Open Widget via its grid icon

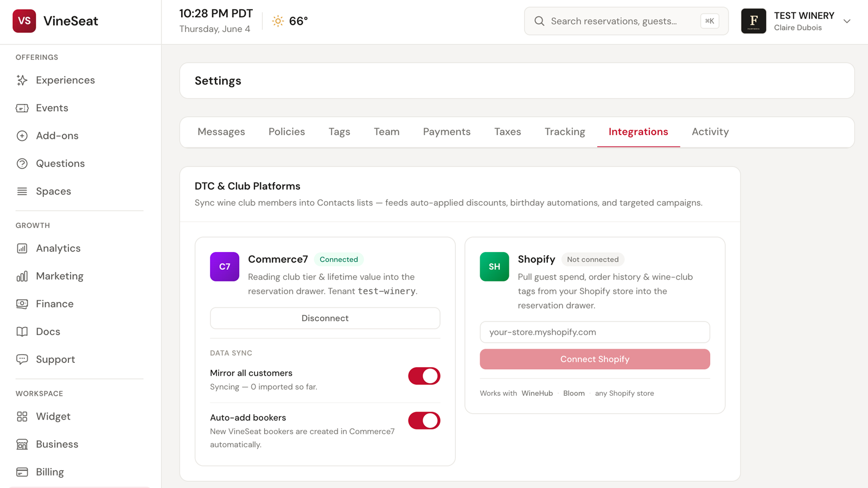[x=22, y=416]
